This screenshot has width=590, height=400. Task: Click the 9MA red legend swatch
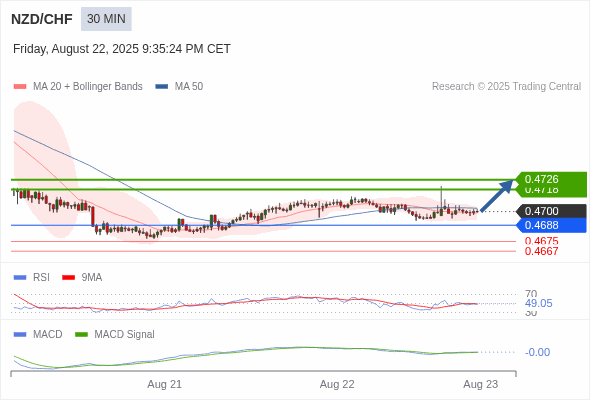point(68,278)
